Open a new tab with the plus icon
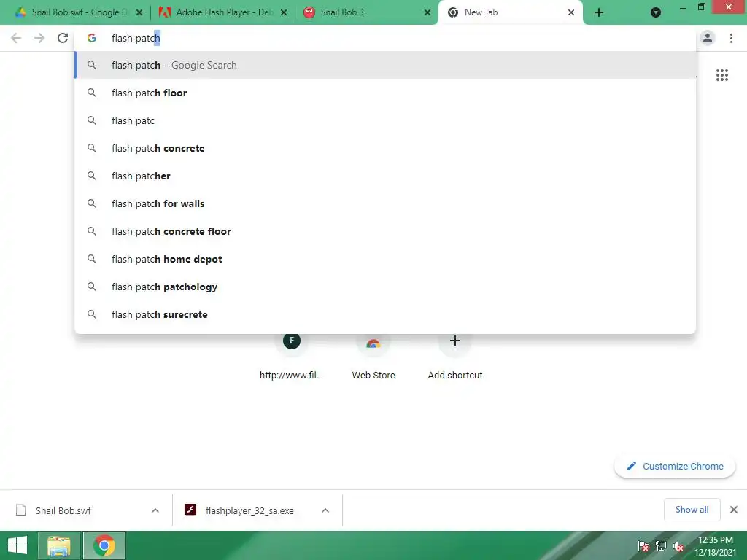The width and height of the screenshot is (747, 560). pos(599,12)
